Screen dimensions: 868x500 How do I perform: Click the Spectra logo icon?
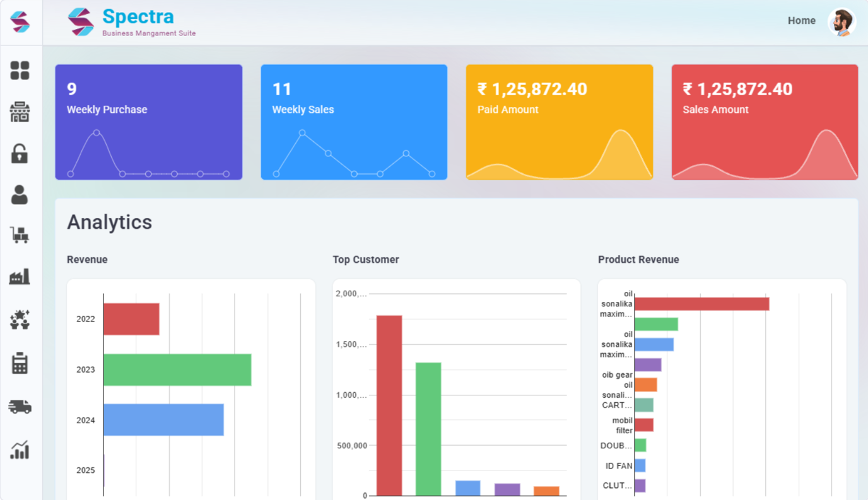coord(82,21)
